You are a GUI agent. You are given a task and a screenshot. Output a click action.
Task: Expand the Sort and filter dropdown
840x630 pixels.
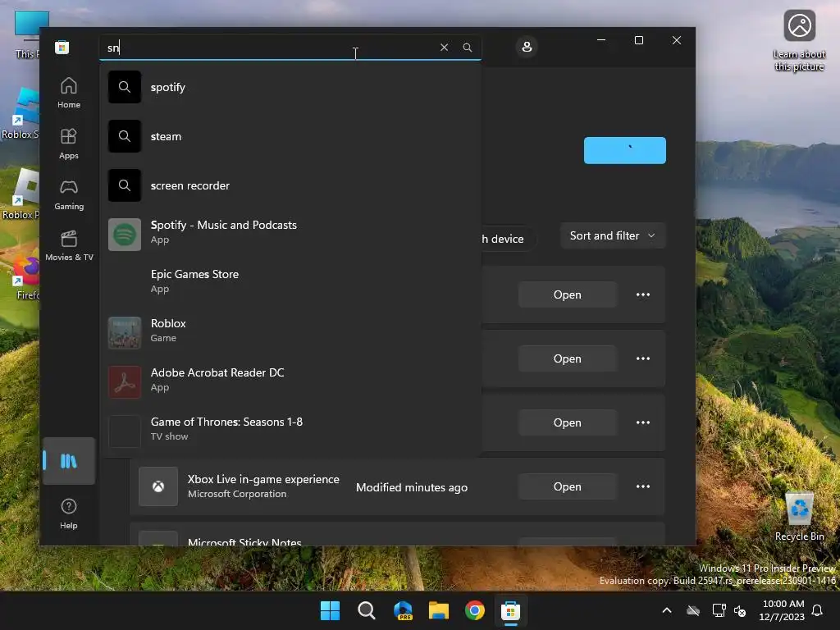click(612, 235)
